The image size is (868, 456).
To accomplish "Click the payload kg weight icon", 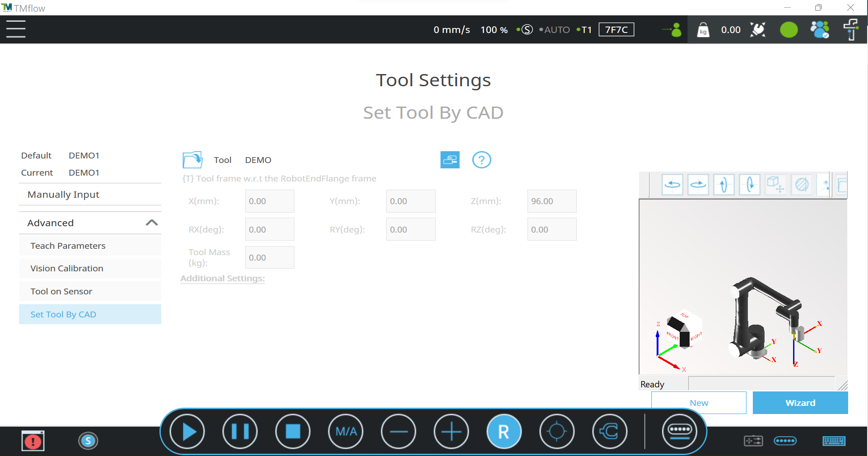I will 703,30.
